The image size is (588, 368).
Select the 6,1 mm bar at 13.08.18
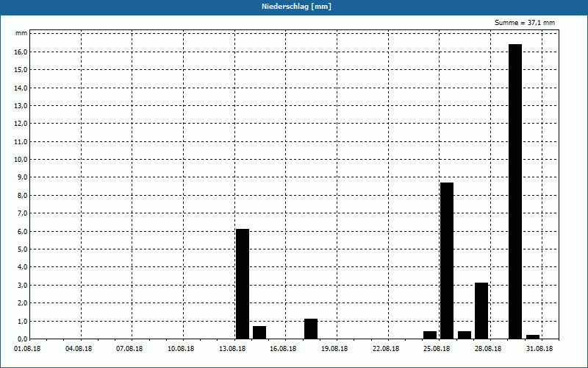click(243, 284)
